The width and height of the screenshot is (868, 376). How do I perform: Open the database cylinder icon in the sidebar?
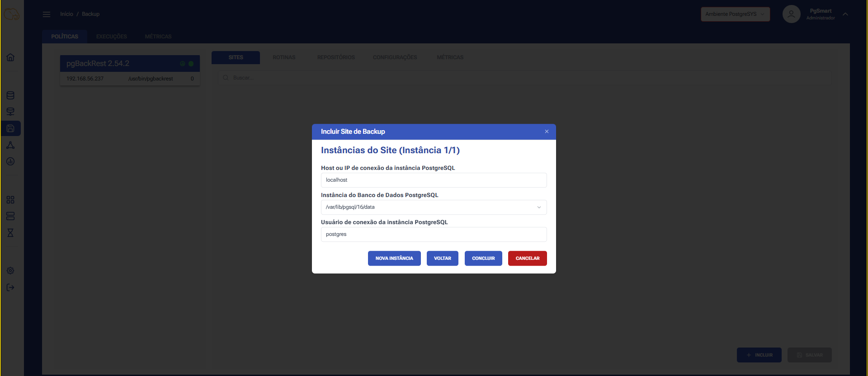(10, 95)
